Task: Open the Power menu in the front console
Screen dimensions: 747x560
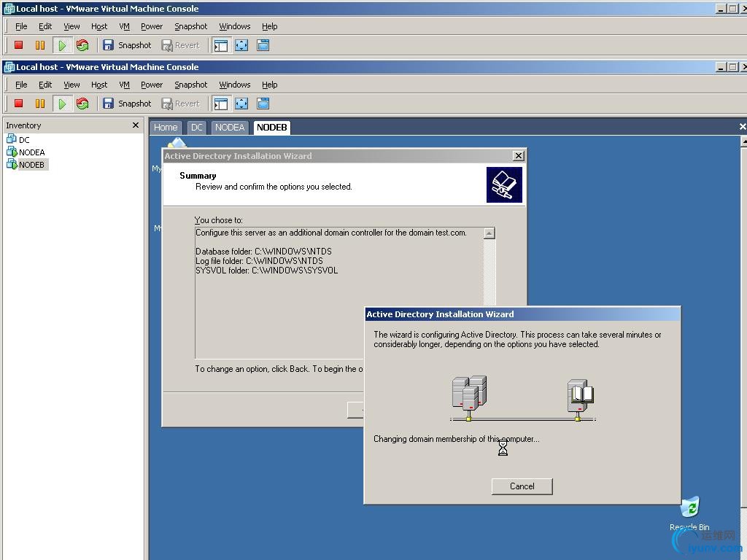Action: 152,85
